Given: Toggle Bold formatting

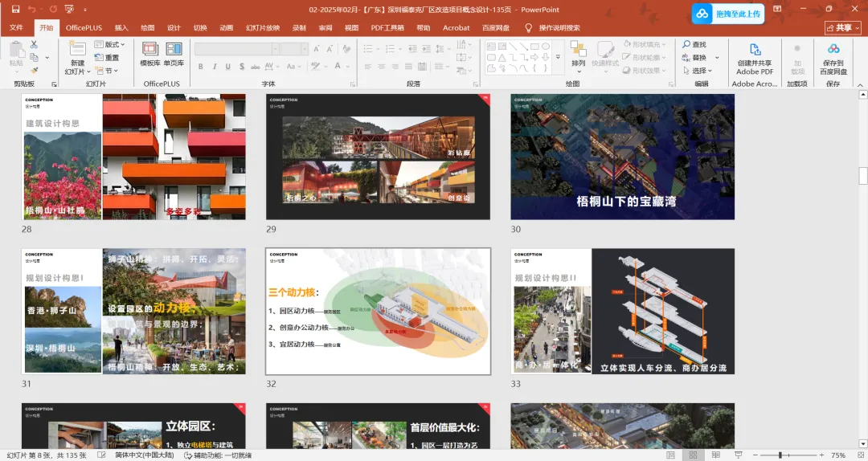Looking at the screenshot, I should (x=201, y=67).
